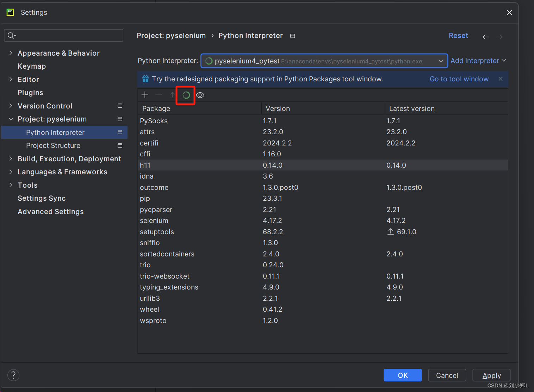
Task: Select the selenium package row
Action: pyautogui.click(x=323, y=220)
